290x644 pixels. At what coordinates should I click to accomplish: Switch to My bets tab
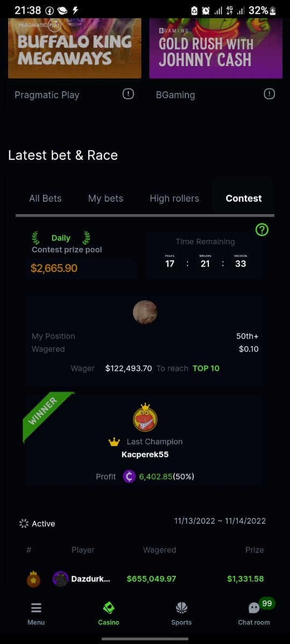click(106, 199)
